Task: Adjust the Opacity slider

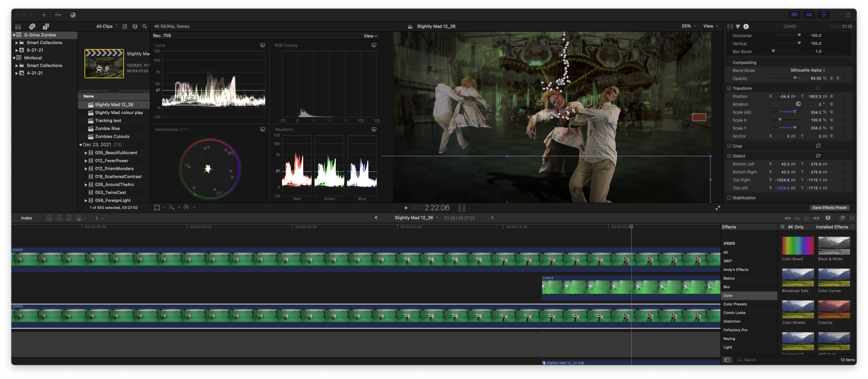Action: pos(795,78)
